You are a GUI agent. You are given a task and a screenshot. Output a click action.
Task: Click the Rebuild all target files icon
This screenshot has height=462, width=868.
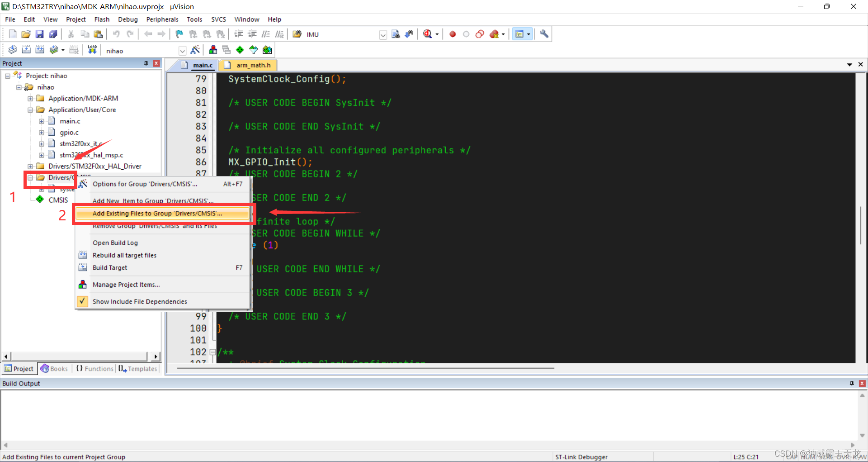40,50
